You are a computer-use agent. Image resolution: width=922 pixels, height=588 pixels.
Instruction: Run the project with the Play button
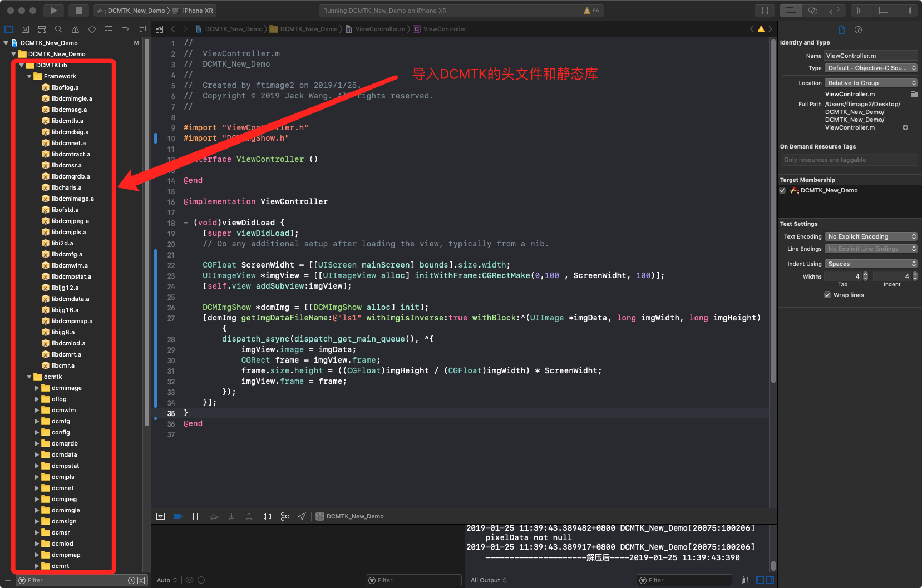coord(53,11)
